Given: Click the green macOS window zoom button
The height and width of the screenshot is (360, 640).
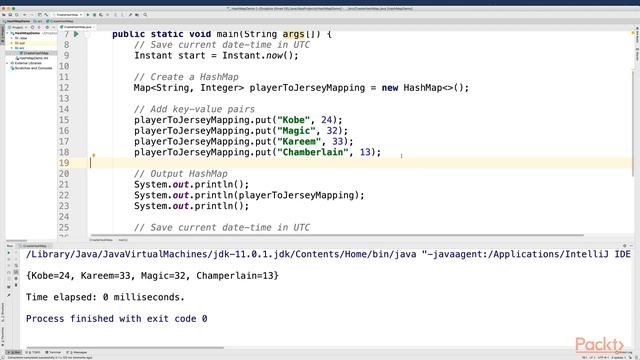Looking at the screenshot, I should point(13,9).
